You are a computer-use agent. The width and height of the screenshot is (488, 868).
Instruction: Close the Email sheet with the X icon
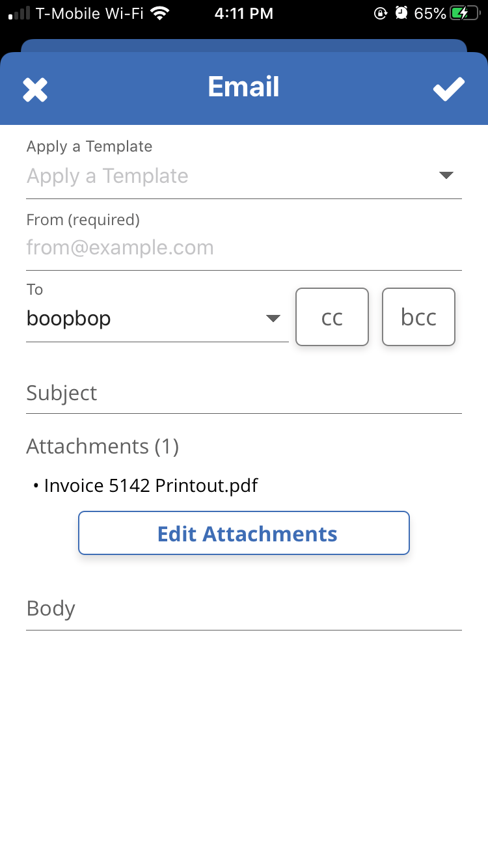click(x=35, y=89)
